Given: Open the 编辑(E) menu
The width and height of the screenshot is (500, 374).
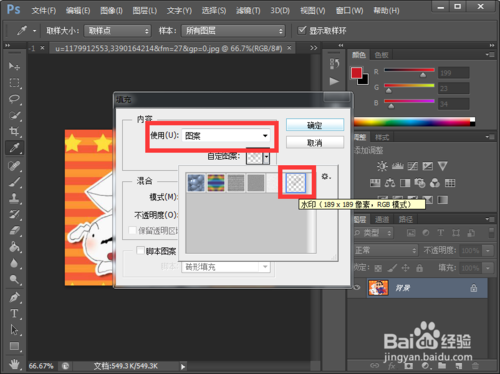Looking at the screenshot, I should (x=78, y=11).
